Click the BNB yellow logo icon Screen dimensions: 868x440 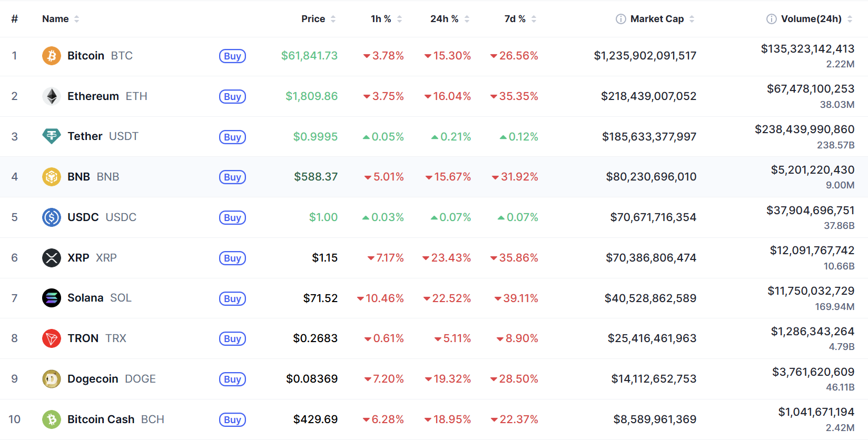click(x=52, y=177)
